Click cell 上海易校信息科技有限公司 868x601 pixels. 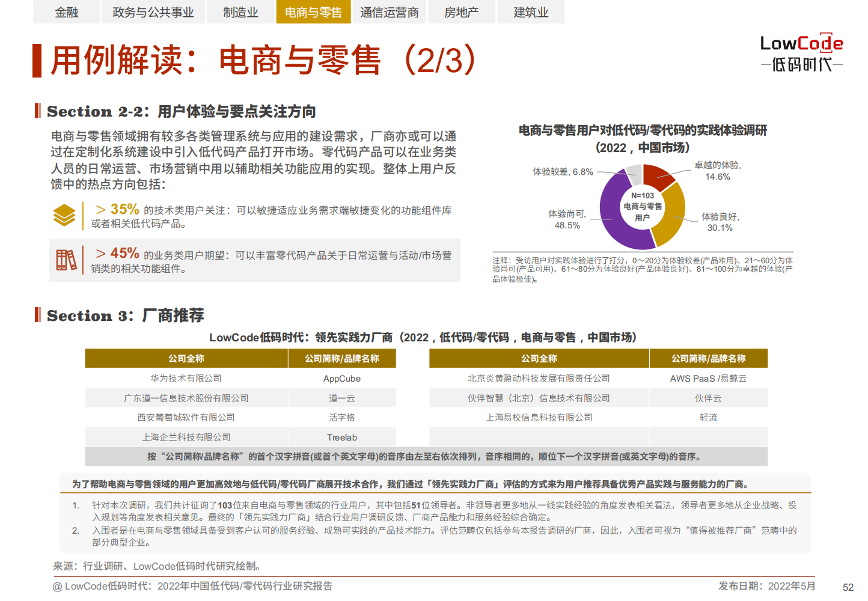coord(539,417)
